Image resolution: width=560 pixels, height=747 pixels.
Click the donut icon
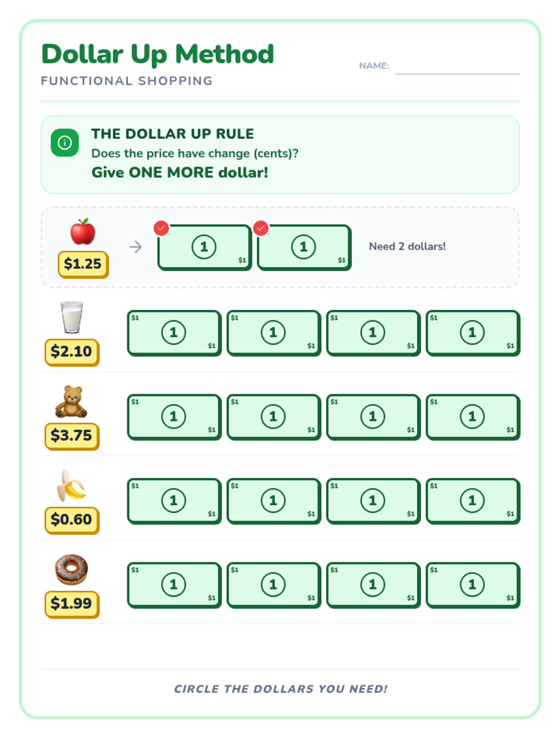pyautogui.click(x=71, y=570)
